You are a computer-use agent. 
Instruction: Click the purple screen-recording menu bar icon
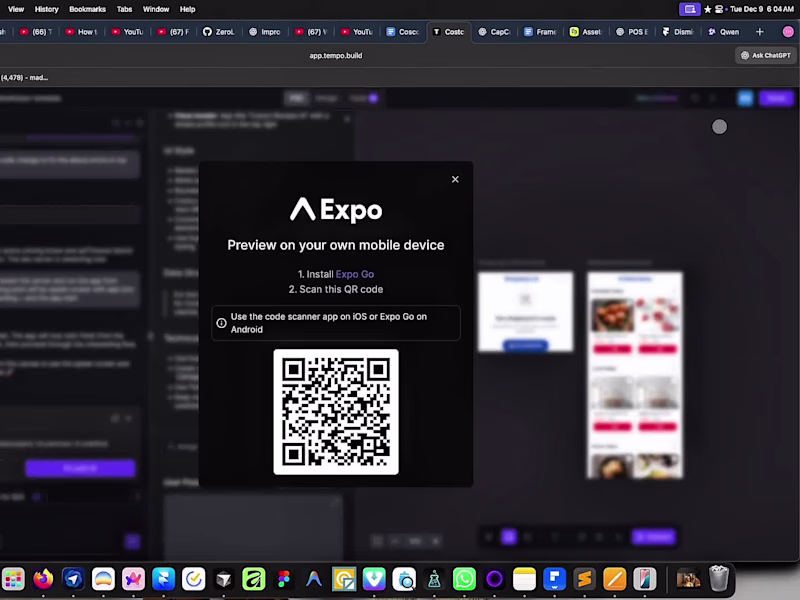(690, 9)
